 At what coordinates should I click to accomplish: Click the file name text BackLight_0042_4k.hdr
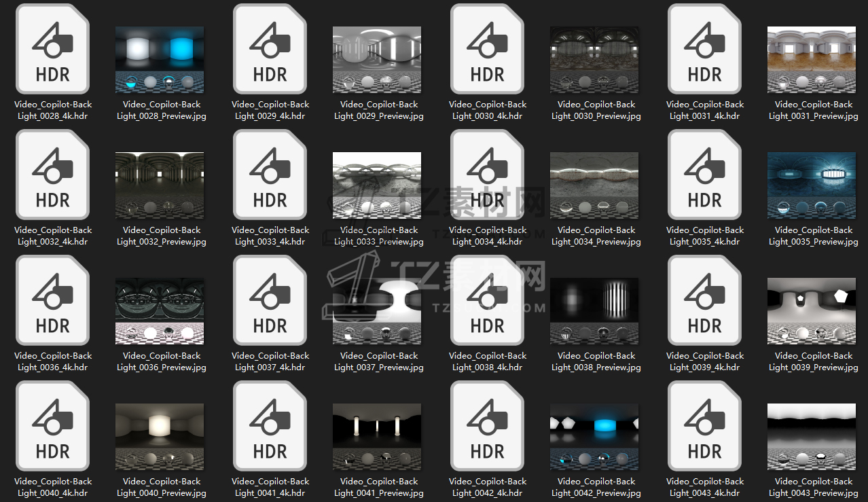[488, 487]
